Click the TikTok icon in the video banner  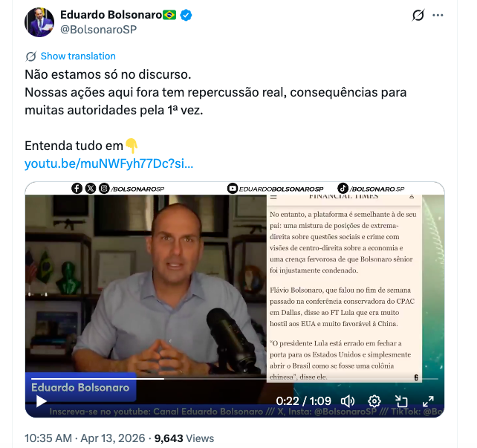[x=343, y=188]
